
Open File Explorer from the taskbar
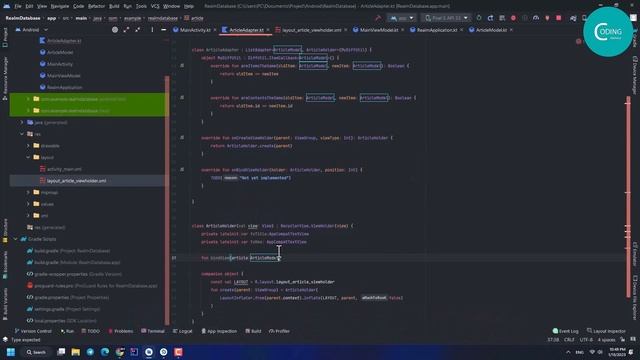(x=76, y=352)
